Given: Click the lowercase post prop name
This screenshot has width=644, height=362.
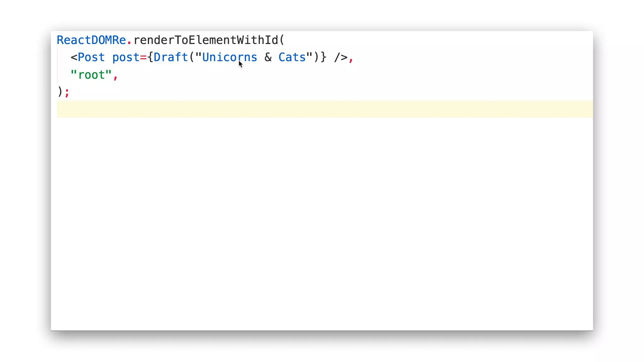Looking at the screenshot, I should (x=125, y=58).
